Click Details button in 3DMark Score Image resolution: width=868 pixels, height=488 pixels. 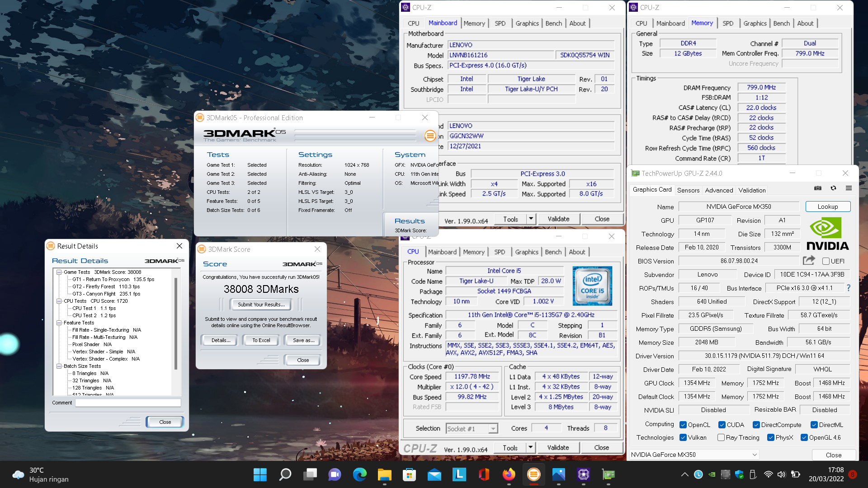click(x=220, y=340)
